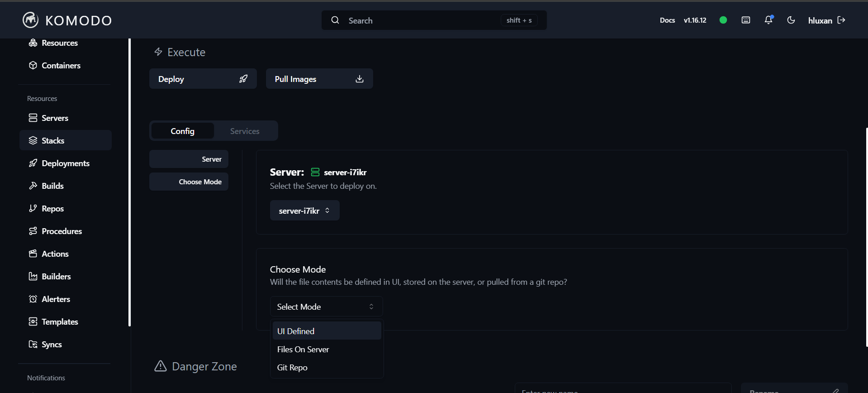The height and width of the screenshot is (393, 868).
Task: Open the keyboard shortcuts icon
Action: tap(746, 20)
